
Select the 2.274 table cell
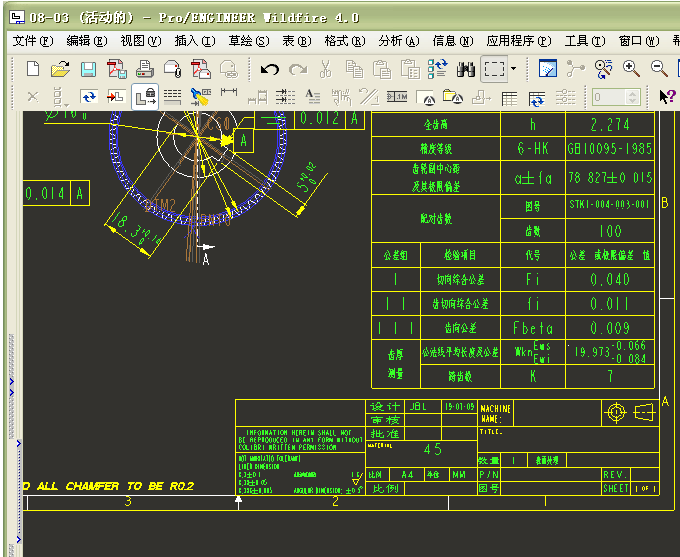coord(610,125)
